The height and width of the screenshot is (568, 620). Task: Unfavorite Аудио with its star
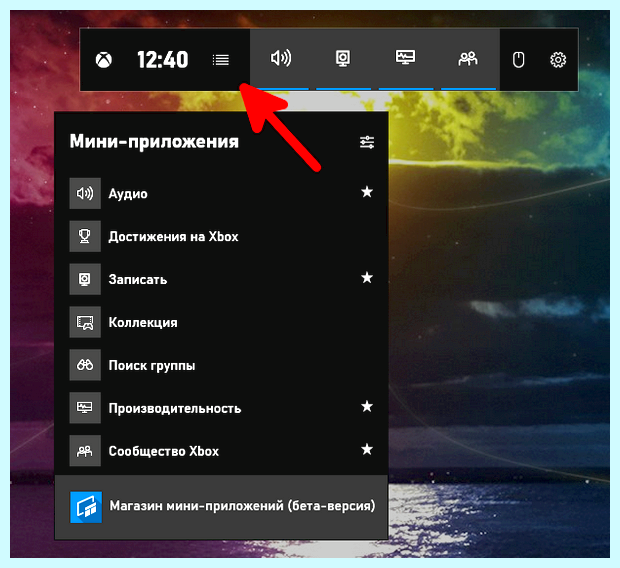367,192
